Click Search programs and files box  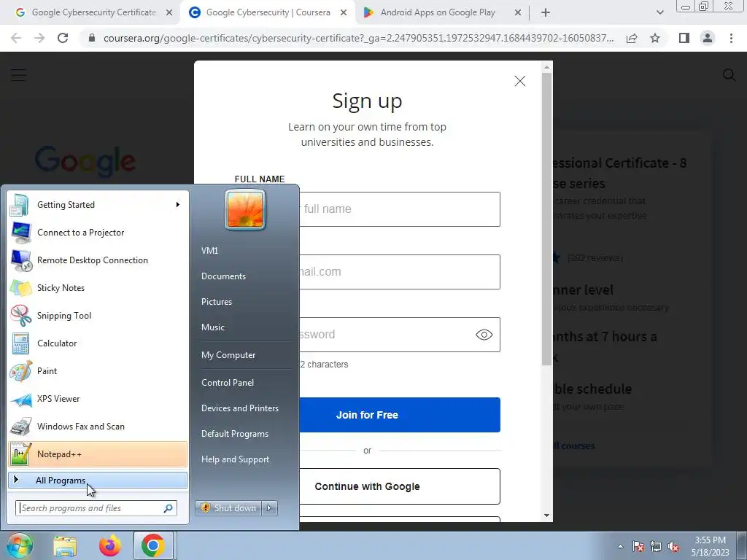[x=96, y=508]
